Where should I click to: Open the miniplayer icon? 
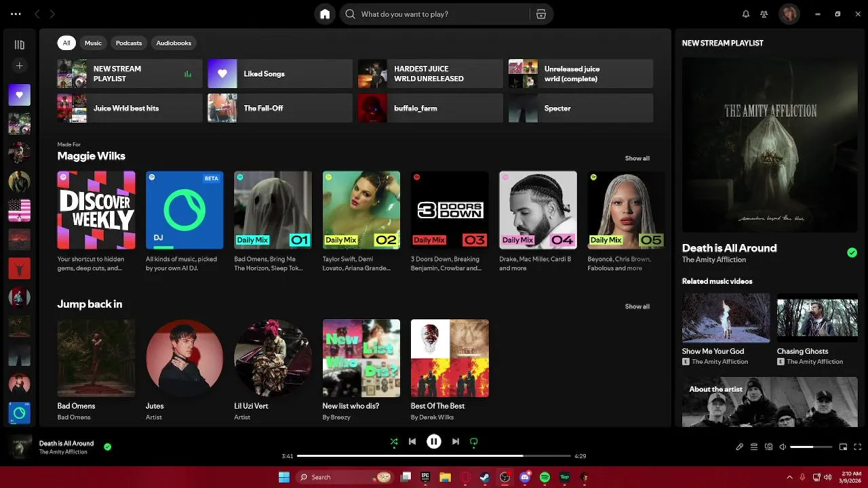click(844, 447)
